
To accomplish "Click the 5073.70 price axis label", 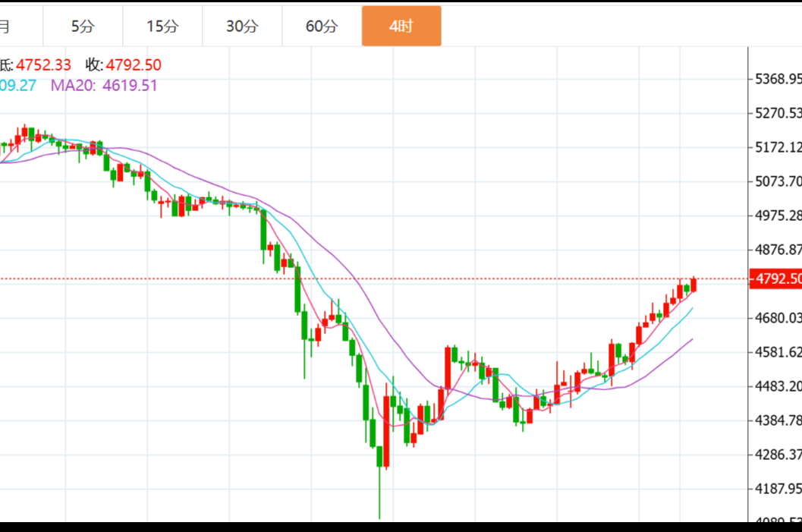I will click(775, 181).
